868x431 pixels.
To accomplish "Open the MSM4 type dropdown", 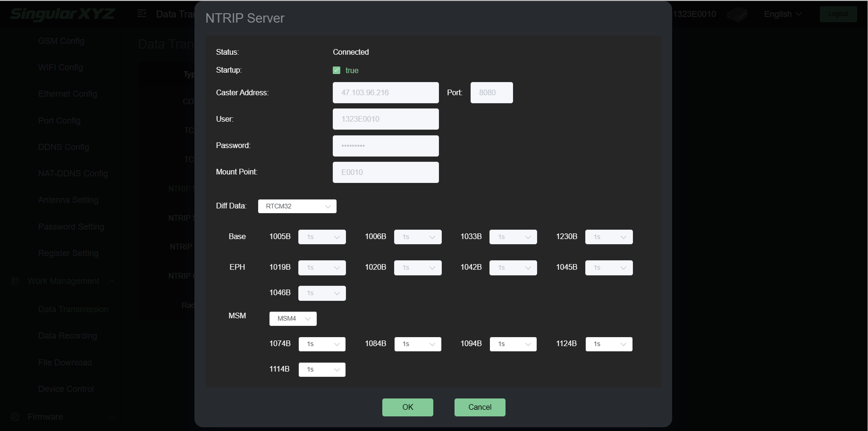I will click(x=293, y=319).
